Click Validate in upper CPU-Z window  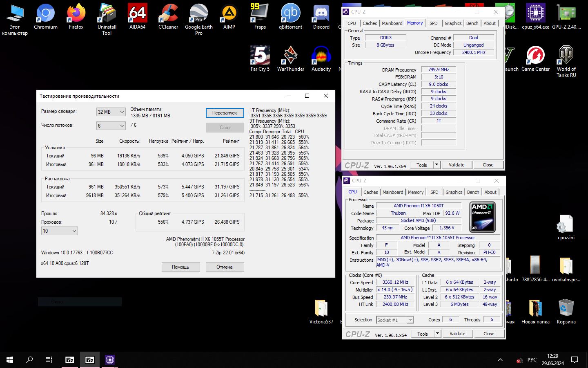coord(457,165)
